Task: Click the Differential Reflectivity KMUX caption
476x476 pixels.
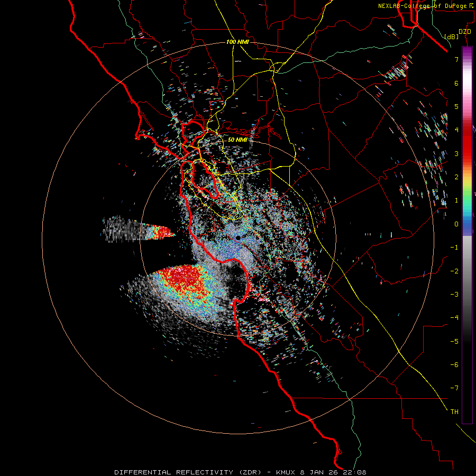Action: click(x=241, y=472)
